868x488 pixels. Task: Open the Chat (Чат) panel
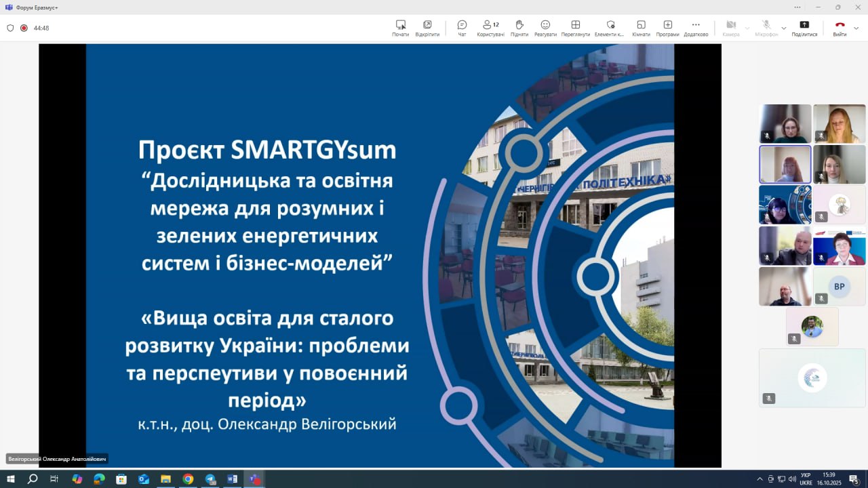pos(462,28)
